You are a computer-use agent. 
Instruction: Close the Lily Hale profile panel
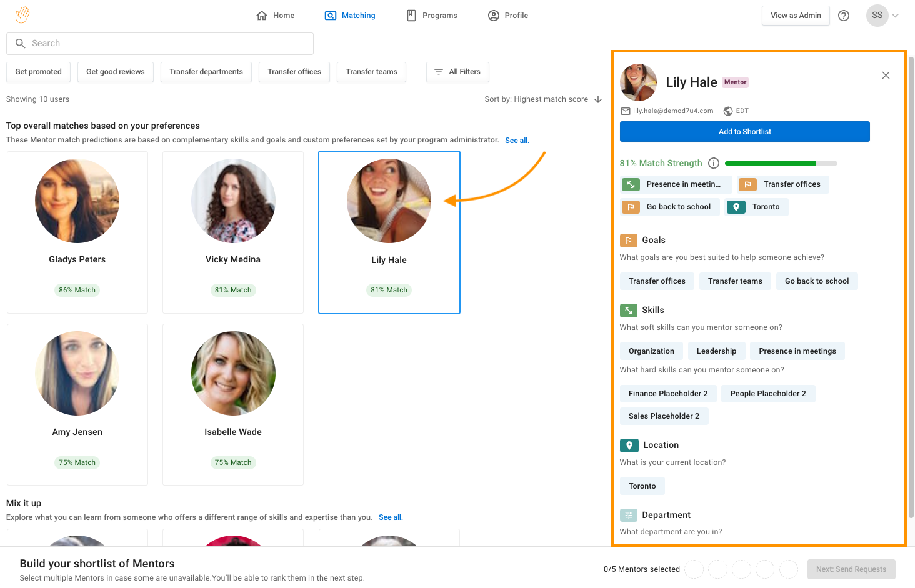(886, 76)
